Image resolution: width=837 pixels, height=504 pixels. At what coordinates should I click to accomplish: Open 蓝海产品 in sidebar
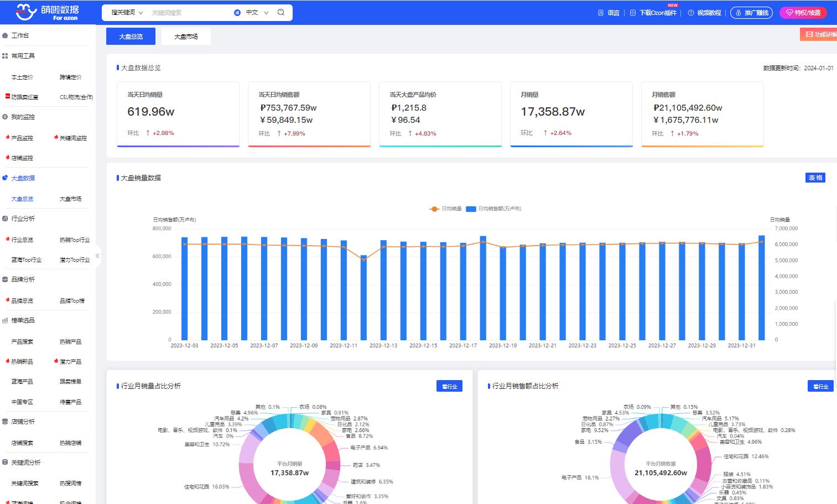22,381
